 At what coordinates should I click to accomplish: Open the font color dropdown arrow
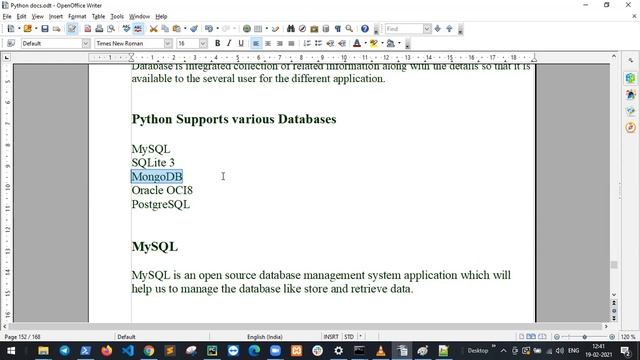pyautogui.click(x=365, y=43)
